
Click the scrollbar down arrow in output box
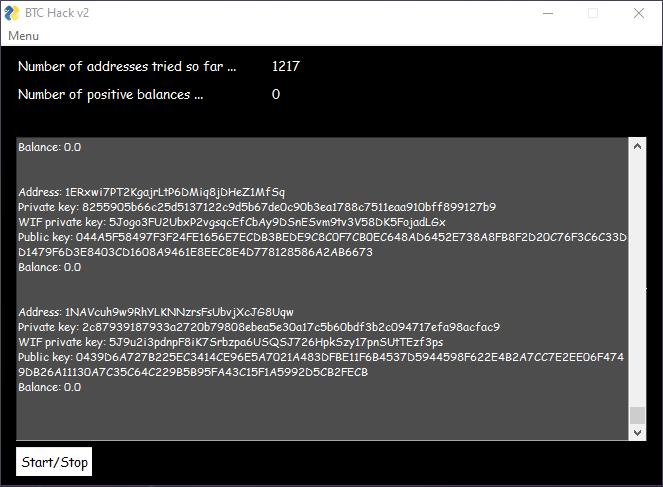(x=637, y=432)
